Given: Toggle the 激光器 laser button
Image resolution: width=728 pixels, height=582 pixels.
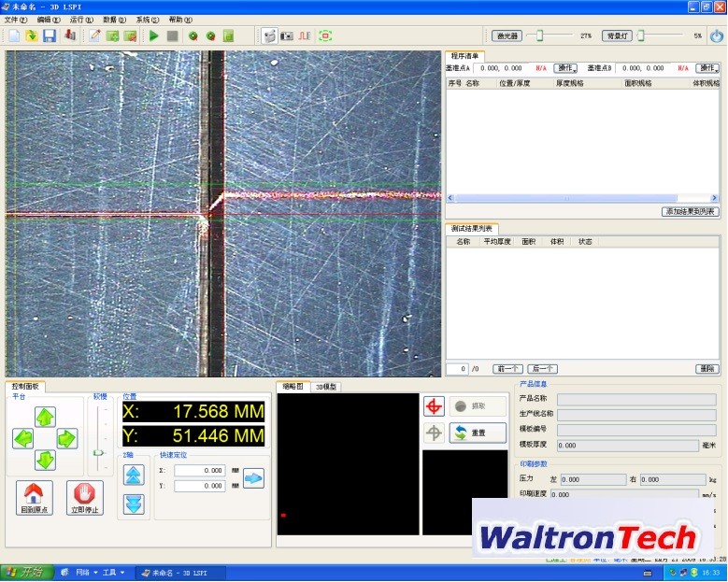Looking at the screenshot, I should pos(507,35).
